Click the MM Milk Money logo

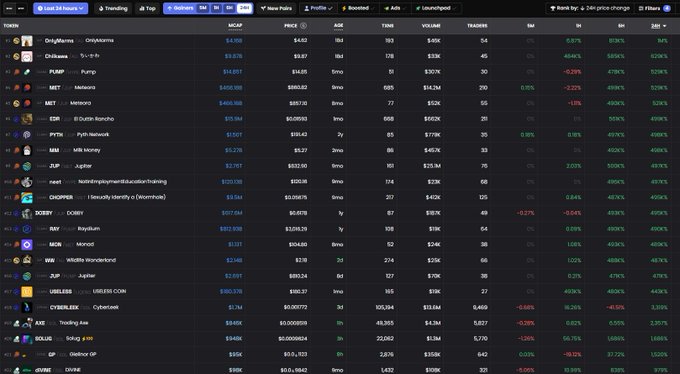point(27,151)
